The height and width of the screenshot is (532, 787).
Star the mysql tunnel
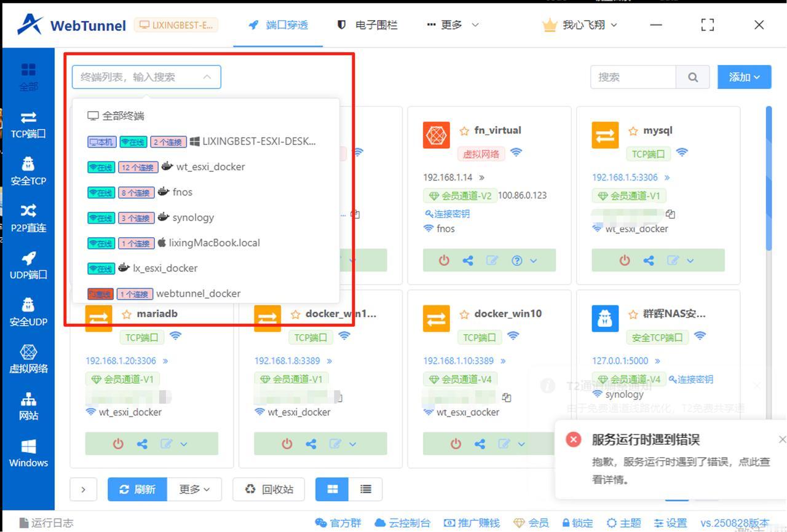[633, 131]
